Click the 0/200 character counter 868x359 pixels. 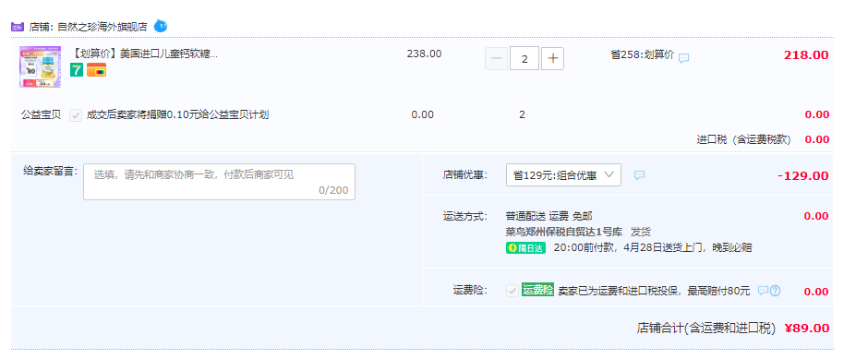(333, 190)
